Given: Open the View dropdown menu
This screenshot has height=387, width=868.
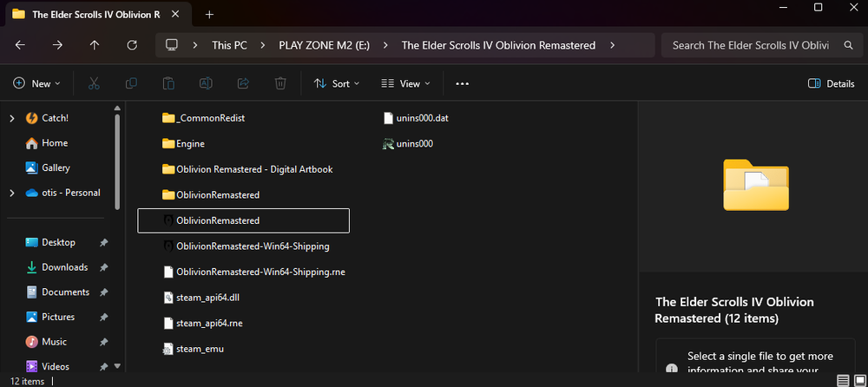Looking at the screenshot, I should [405, 83].
